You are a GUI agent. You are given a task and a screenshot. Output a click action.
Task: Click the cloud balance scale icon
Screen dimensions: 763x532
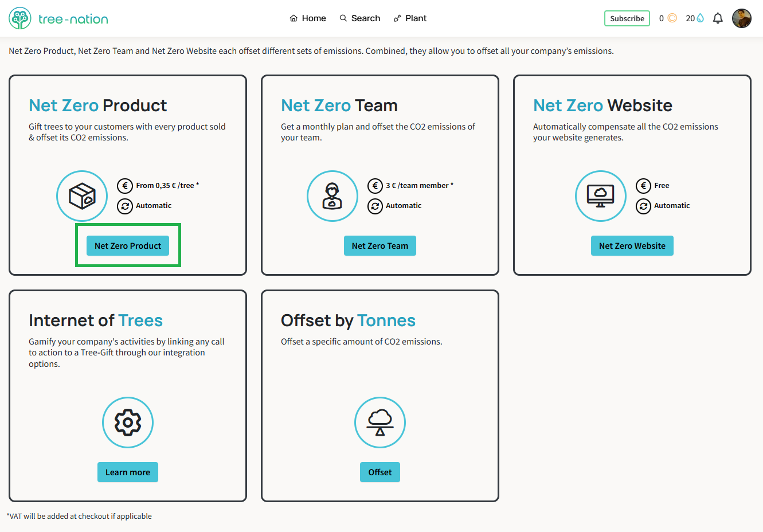(380, 423)
